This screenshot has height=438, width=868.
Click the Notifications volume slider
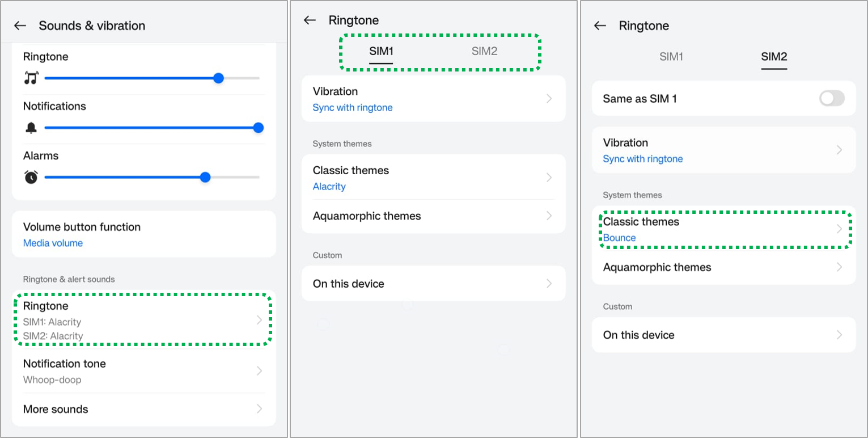tap(152, 128)
